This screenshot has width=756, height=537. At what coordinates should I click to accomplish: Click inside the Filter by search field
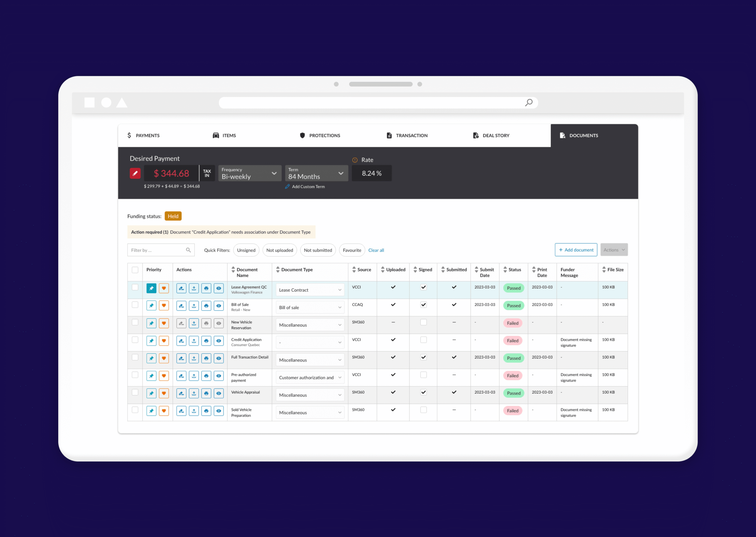[156, 250]
